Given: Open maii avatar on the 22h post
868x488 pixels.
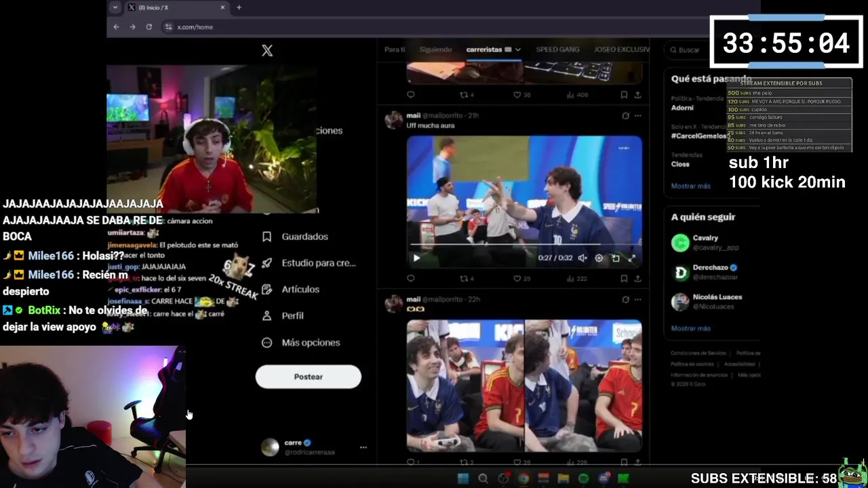Looking at the screenshot, I should [x=394, y=304].
